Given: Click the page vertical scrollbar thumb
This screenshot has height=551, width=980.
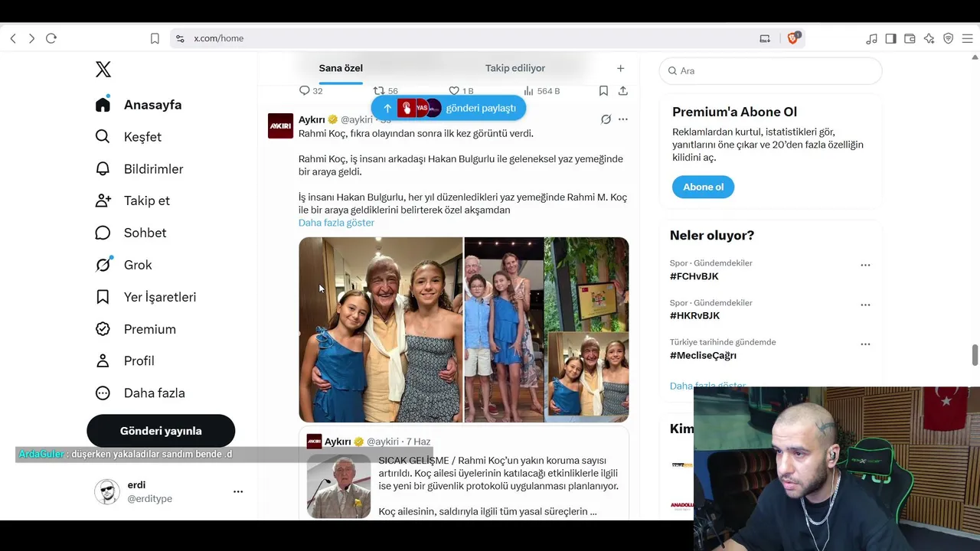Looking at the screenshot, I should (x=975, y=356).
